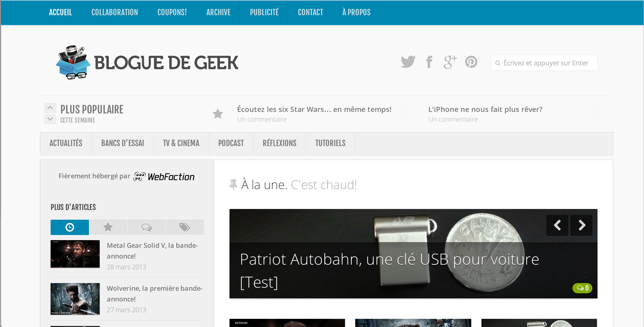This screenshot has width=644, height=327.
Task: Go to Accueil in top menu
Action: [x=61, y=13]
